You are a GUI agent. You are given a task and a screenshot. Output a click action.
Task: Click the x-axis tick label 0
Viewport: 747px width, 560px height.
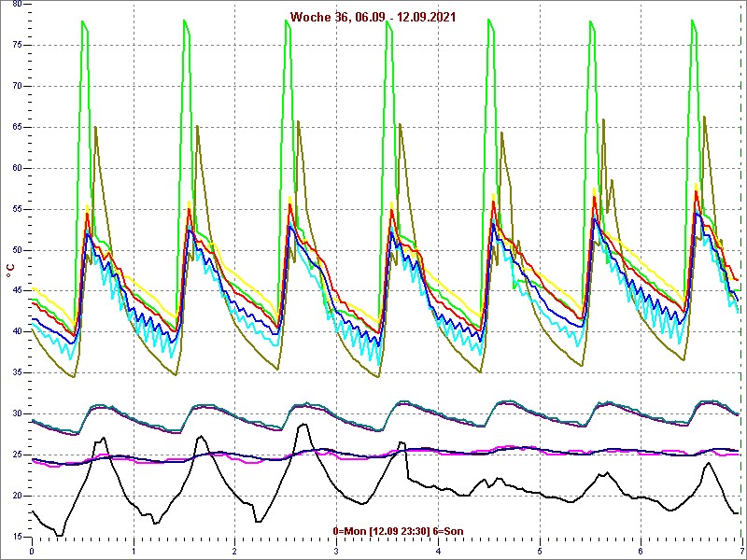[32, 552]
